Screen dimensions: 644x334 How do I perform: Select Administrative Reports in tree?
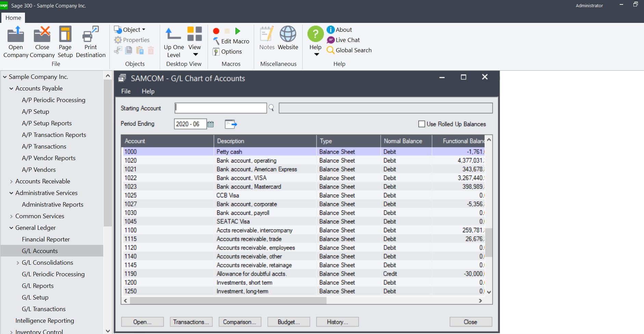click(x=53, y=205)
